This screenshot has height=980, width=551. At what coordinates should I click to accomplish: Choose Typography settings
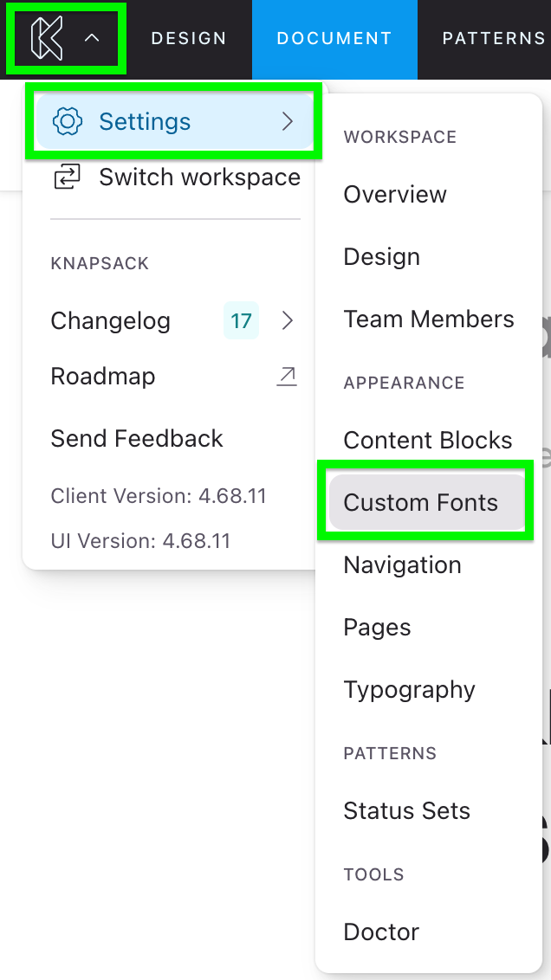(x=409, y=690)
